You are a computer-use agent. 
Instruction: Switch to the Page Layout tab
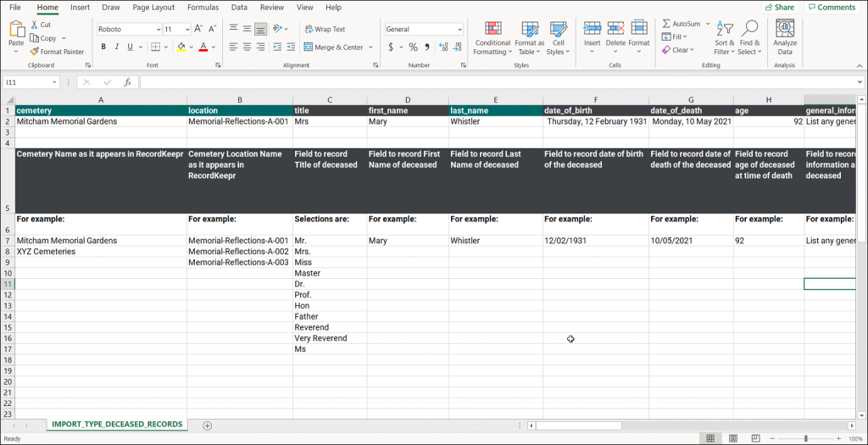click(x=153, y=8)
